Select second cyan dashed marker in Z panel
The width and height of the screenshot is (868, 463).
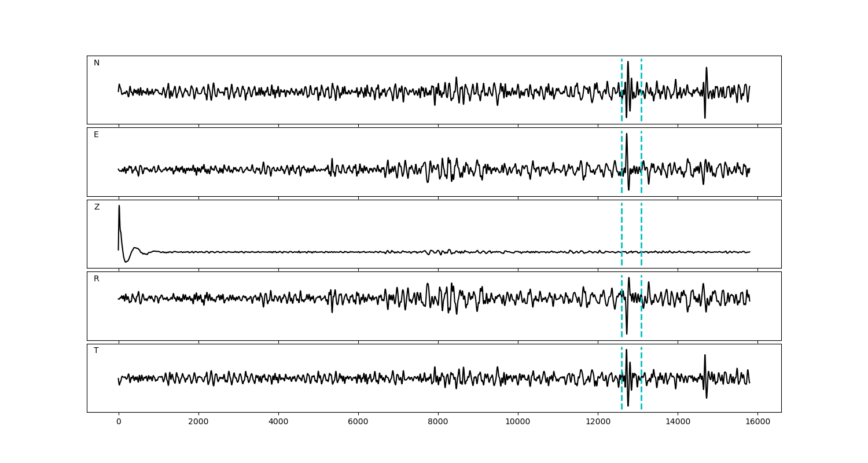tap(641, 234)
